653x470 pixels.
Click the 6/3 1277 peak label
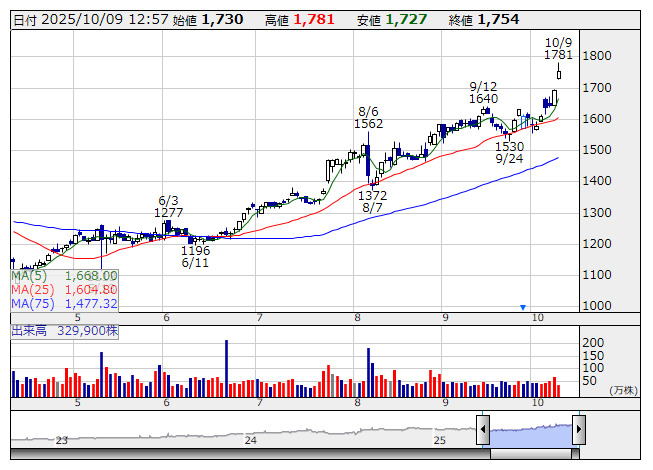[169, 206]
